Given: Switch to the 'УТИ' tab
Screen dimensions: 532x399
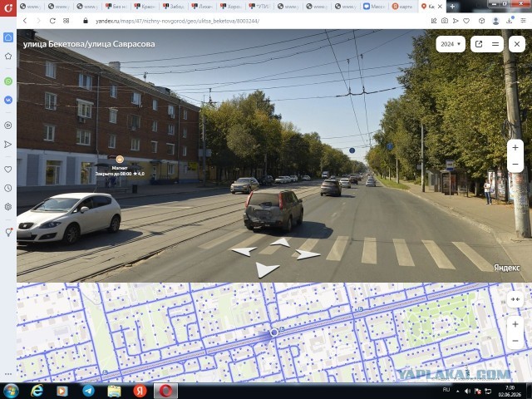Looking at the screenshot, I should pos(259,7).
